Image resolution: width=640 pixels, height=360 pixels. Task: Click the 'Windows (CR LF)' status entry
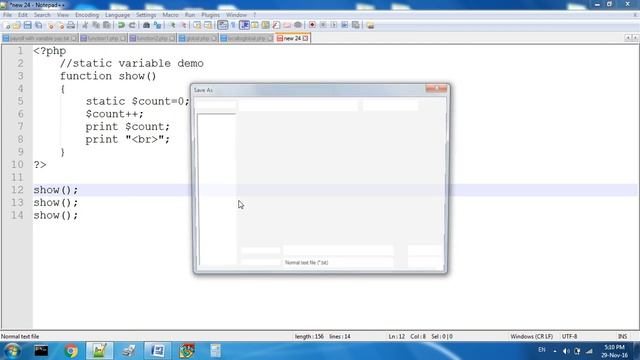(531, 337)
